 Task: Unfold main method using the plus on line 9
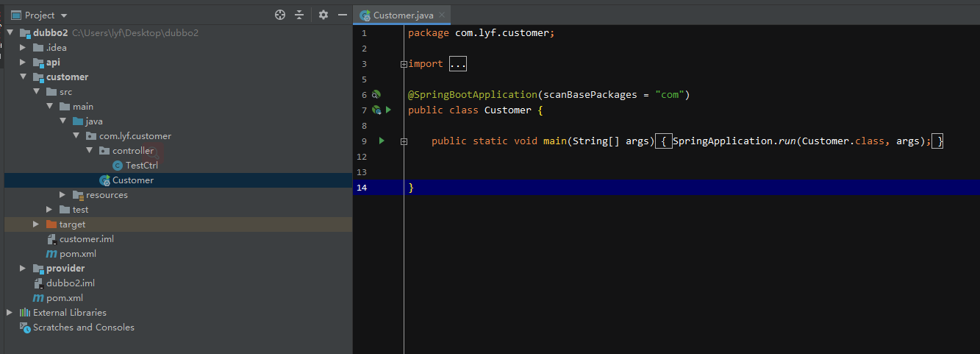(404, 141)
